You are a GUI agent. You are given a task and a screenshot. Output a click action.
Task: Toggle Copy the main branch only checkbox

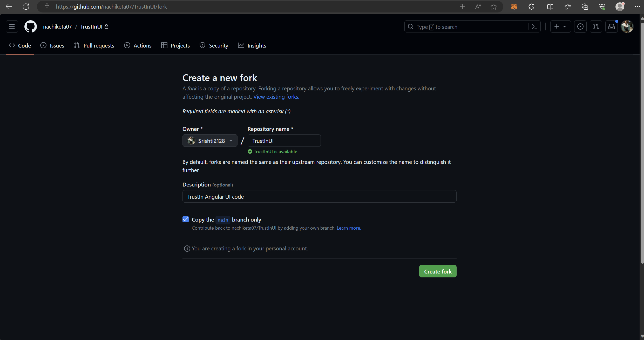tap(185, 219)
